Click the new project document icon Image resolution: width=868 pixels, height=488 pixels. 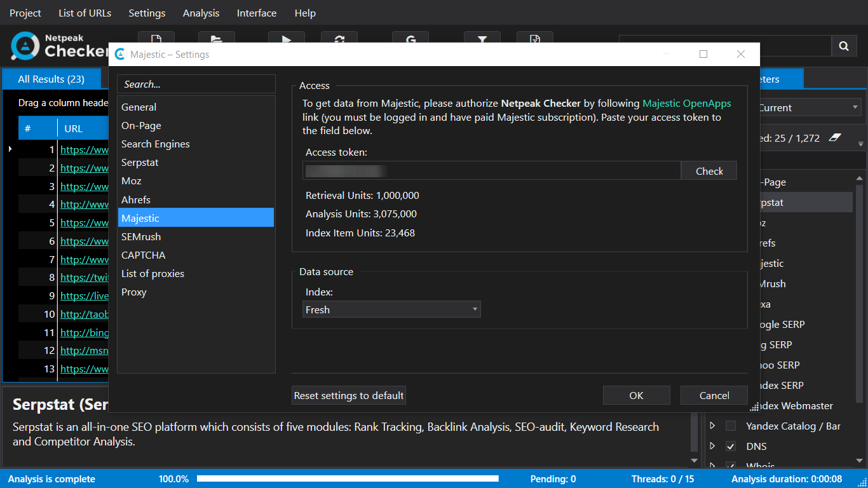(156, 38)
